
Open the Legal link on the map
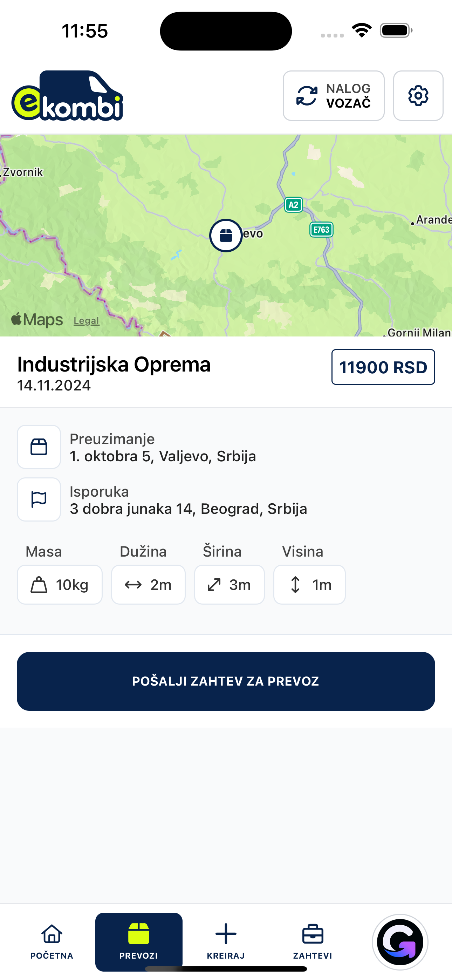point(86,321)
